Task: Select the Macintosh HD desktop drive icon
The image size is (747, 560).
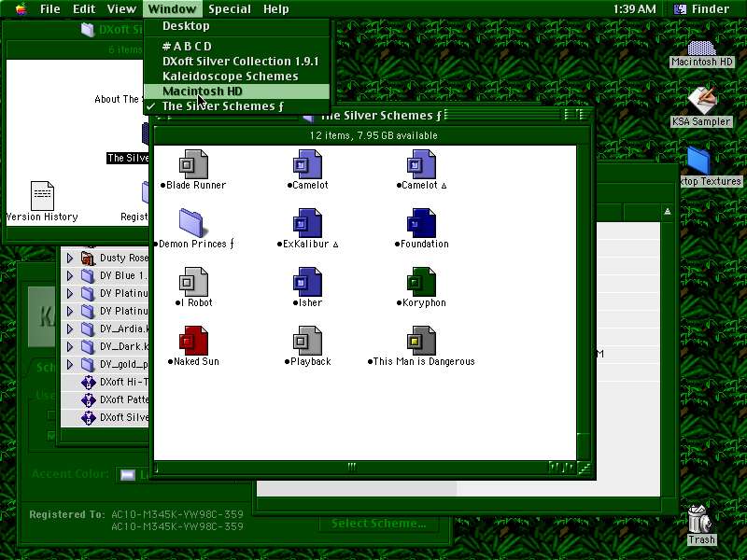Action: coord(701,49)
